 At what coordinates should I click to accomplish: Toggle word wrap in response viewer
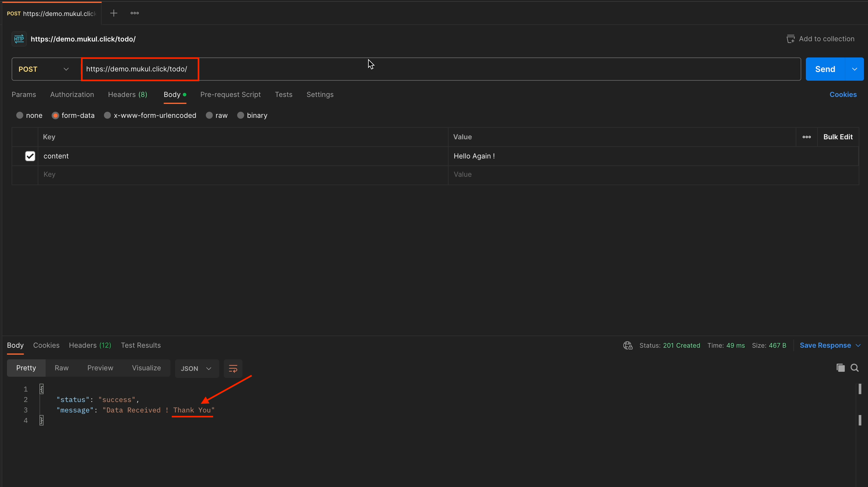233,368
